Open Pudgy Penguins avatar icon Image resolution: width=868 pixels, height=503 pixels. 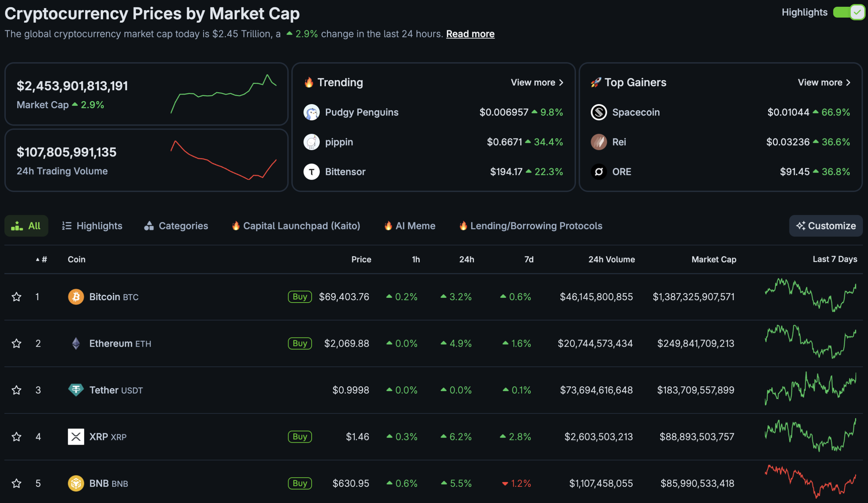(x=311, y=112)
